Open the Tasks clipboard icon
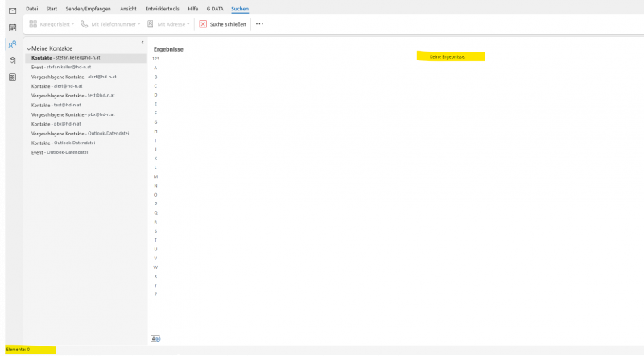 coord(12,60)
